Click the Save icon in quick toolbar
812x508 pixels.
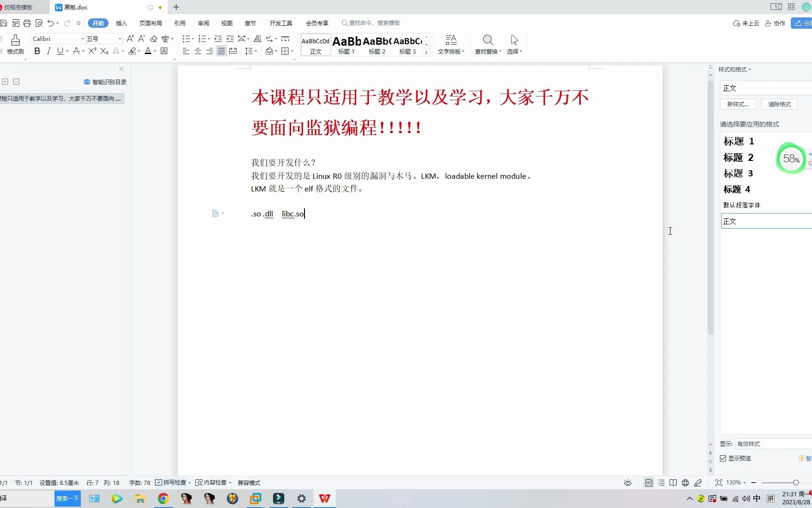pos(4,23)
